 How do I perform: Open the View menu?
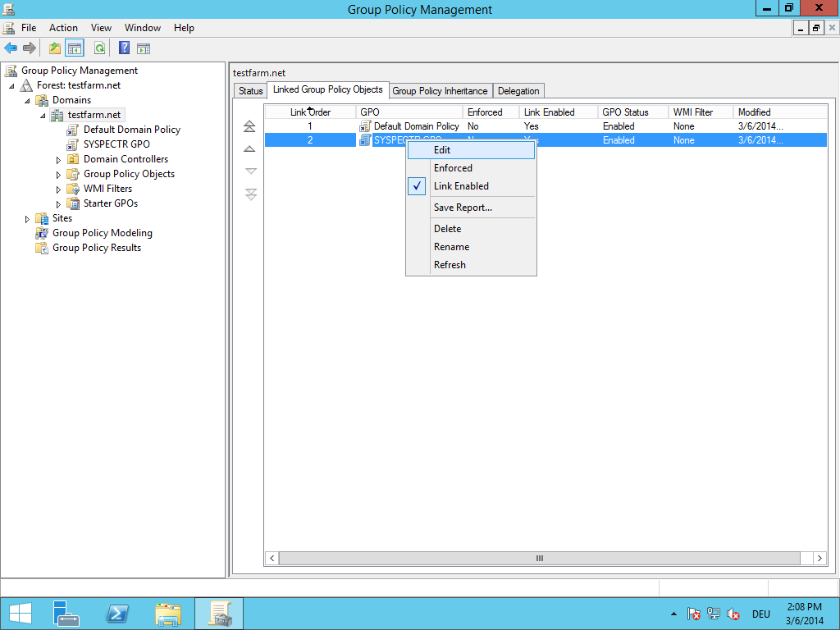coord(101,28)
